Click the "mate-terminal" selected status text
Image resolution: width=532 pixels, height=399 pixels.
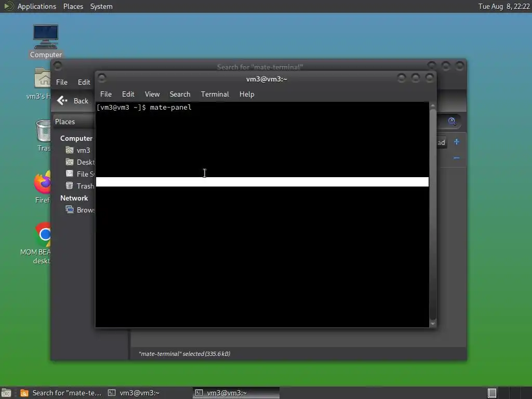[x=184, y=353]
